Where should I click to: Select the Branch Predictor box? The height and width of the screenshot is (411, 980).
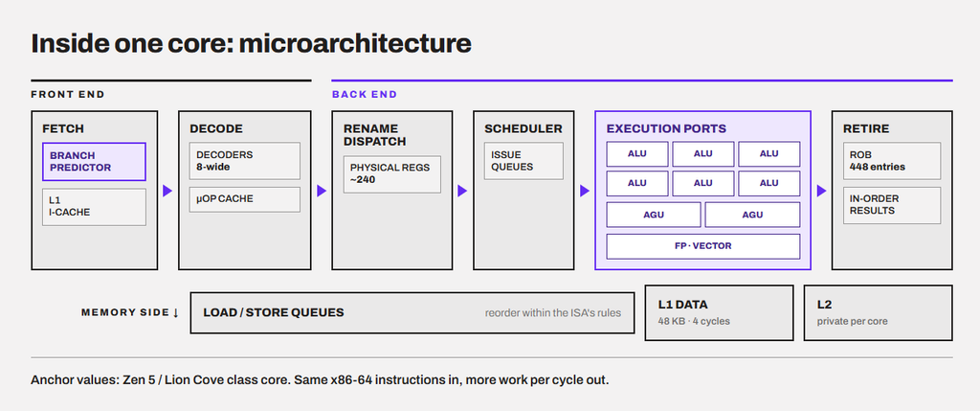[x=94, y=162]
